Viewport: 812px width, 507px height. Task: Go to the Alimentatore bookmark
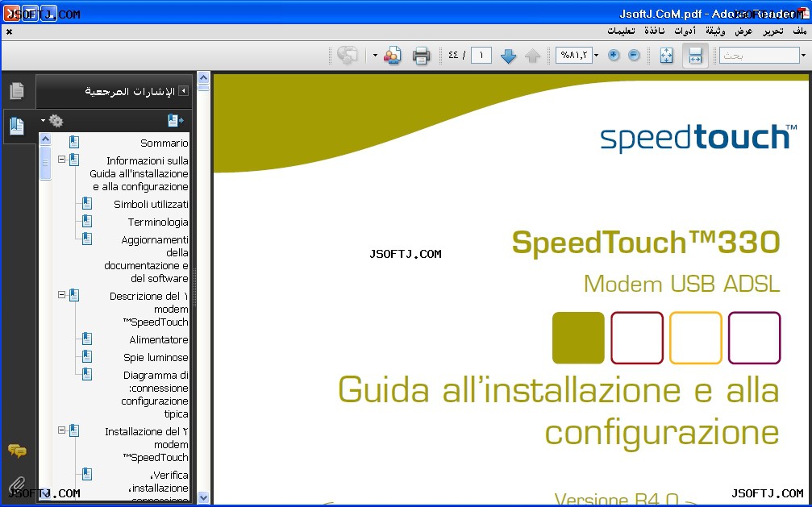[x=159, y=339]
